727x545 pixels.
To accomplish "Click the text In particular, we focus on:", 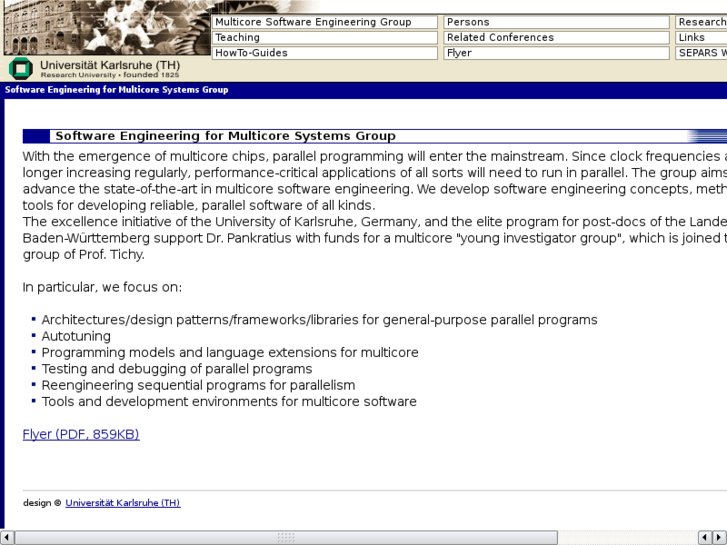I will [102, 287].
